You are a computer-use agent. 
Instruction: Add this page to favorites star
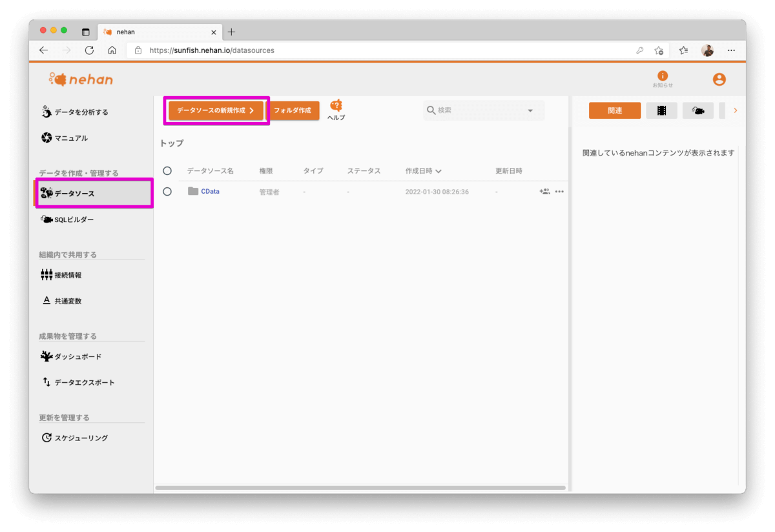659,50
